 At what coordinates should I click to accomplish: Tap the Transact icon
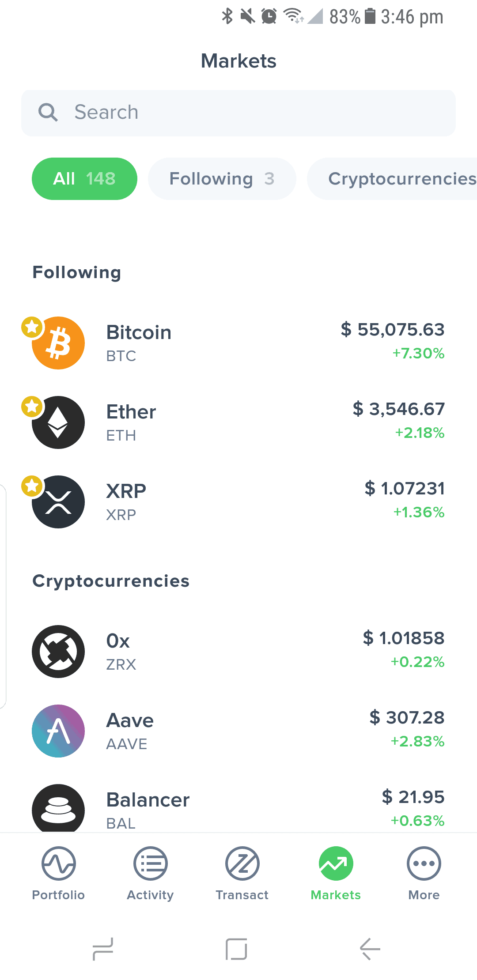point(242,863)
